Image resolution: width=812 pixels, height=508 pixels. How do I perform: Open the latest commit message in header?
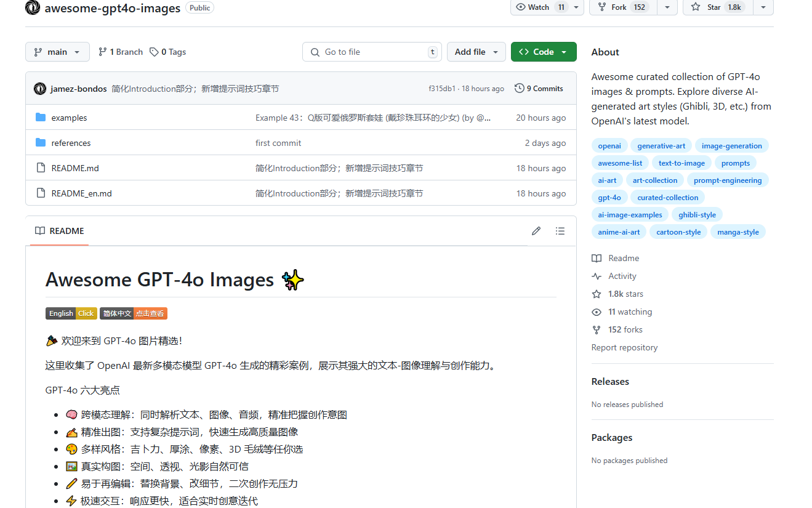[x=195, y=89]
